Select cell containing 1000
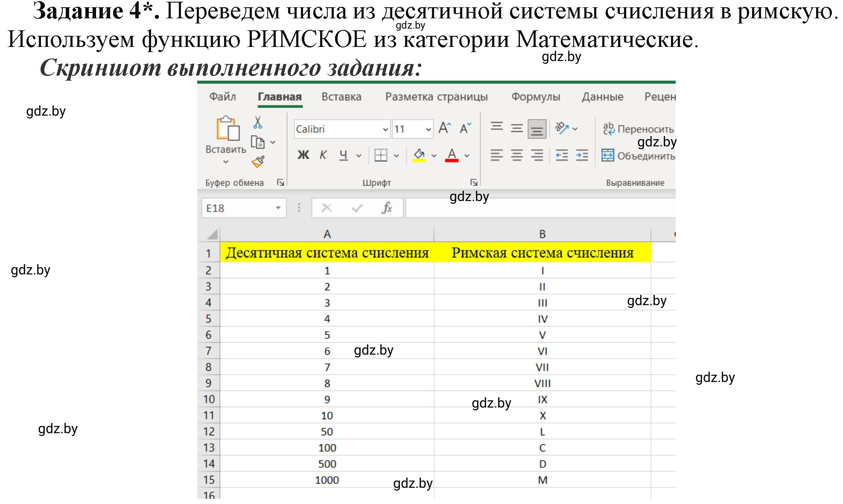This screenshot has width=843, height=504. 327,480
